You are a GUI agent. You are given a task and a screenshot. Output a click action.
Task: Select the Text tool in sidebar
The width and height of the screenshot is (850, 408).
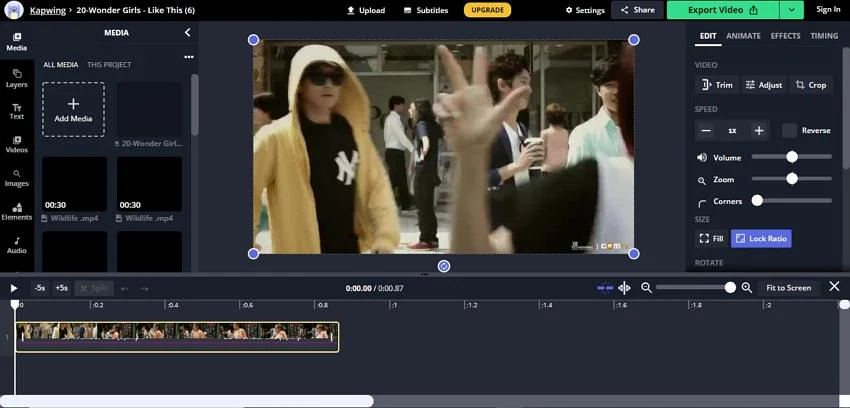(x=17, y=112)
